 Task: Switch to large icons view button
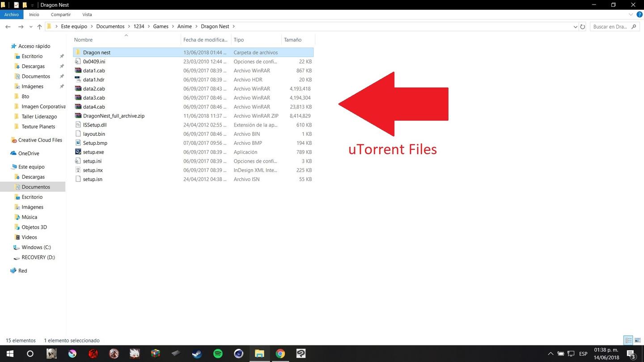coord(638,341)
